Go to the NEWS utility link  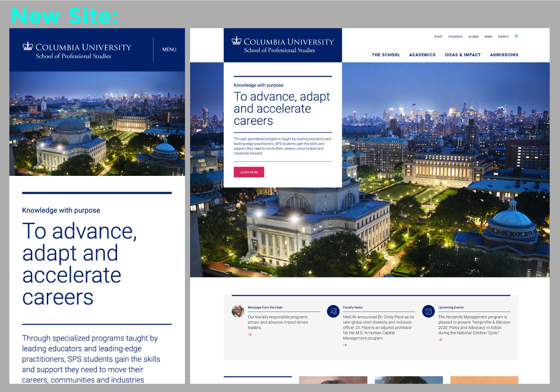(x=488, y=37)
